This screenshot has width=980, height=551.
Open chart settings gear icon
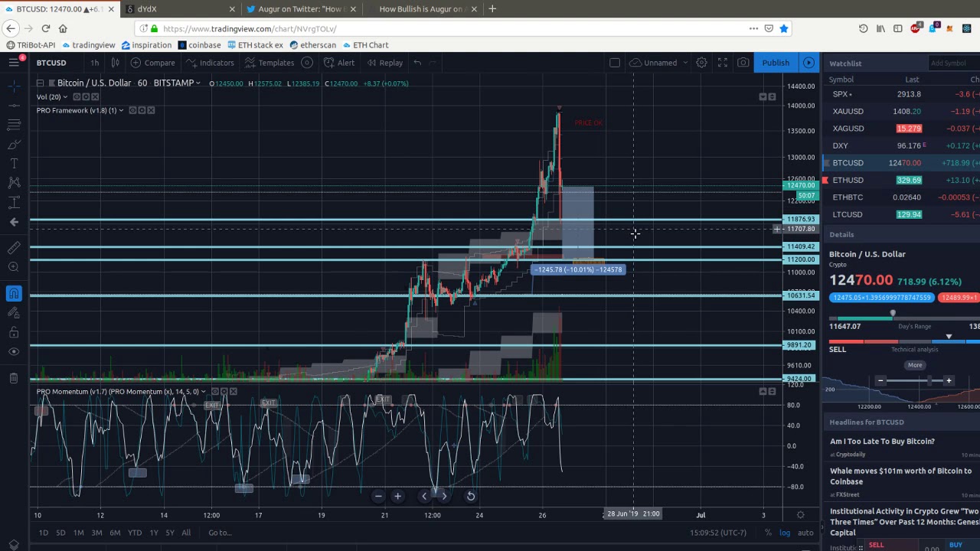coord(701,63)
